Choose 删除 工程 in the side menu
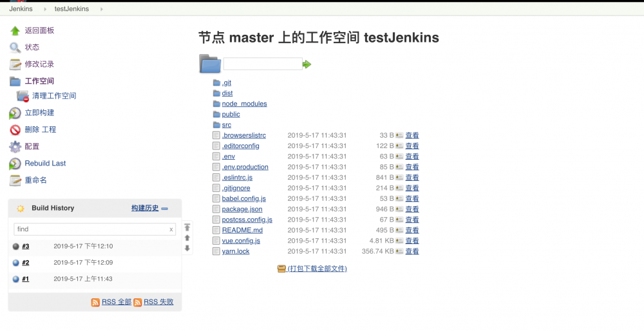 tap(40, 129)
